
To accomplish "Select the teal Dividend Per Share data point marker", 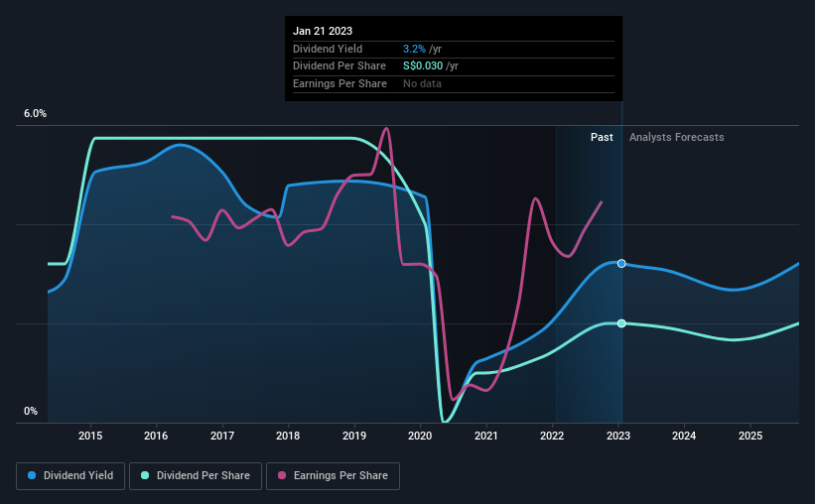I will pos(621,323).
